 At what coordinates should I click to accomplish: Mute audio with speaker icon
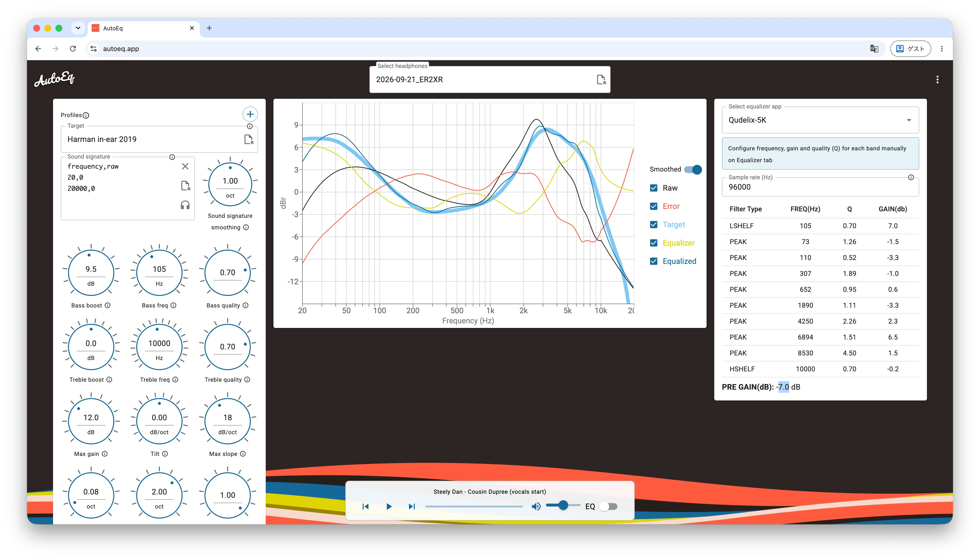coord(536,507)
